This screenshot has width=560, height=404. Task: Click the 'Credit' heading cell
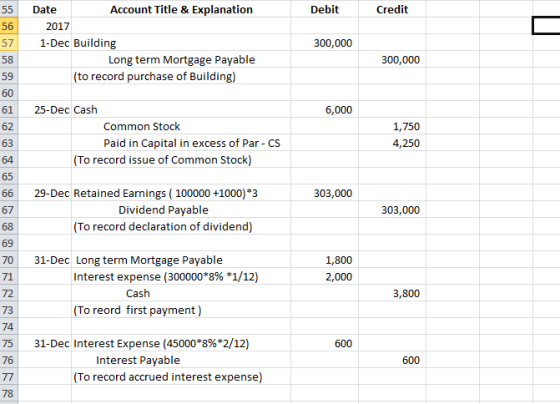point(392,9)
